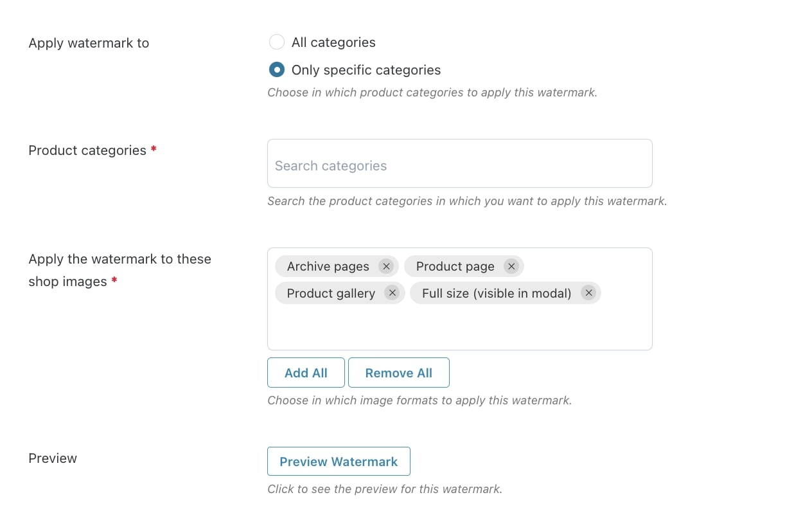Click the Product categories field label
Screen dimensions: 812x531
coord(87,150)
